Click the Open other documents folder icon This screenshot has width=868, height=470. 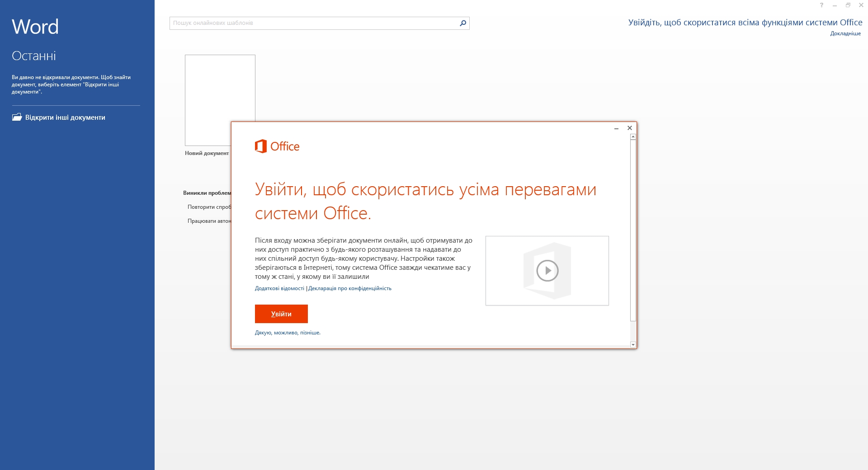click(17, 117)
